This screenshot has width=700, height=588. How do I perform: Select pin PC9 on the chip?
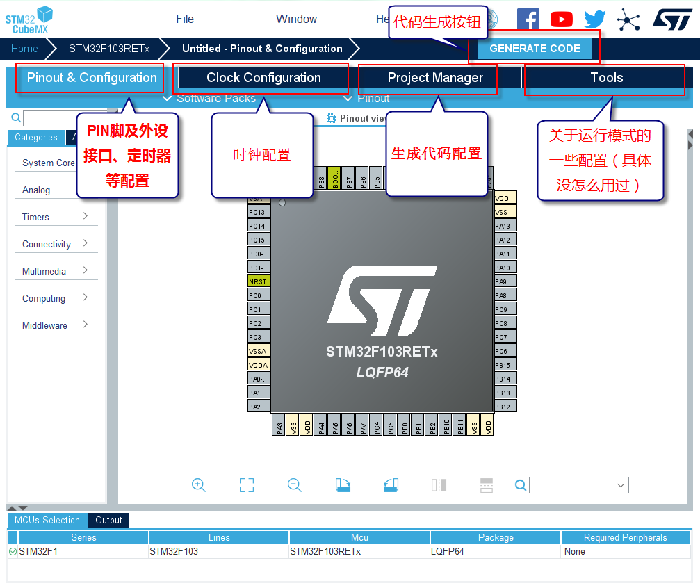point(506,309)
